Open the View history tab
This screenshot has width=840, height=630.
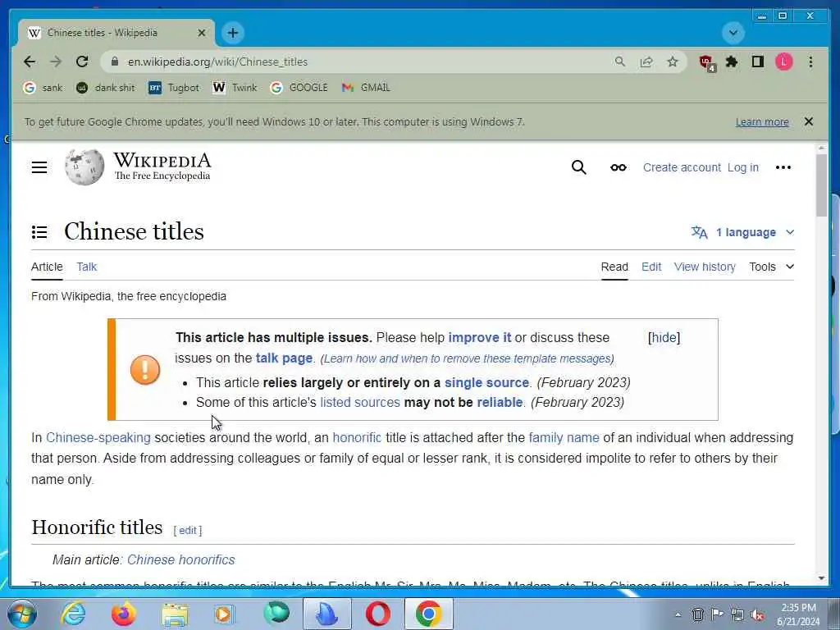(x=705, y=267)
